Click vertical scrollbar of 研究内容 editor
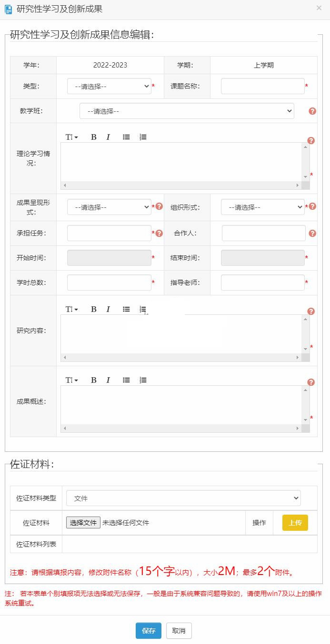The height and width of the screenshot is (644, 330). pos(306,334)
